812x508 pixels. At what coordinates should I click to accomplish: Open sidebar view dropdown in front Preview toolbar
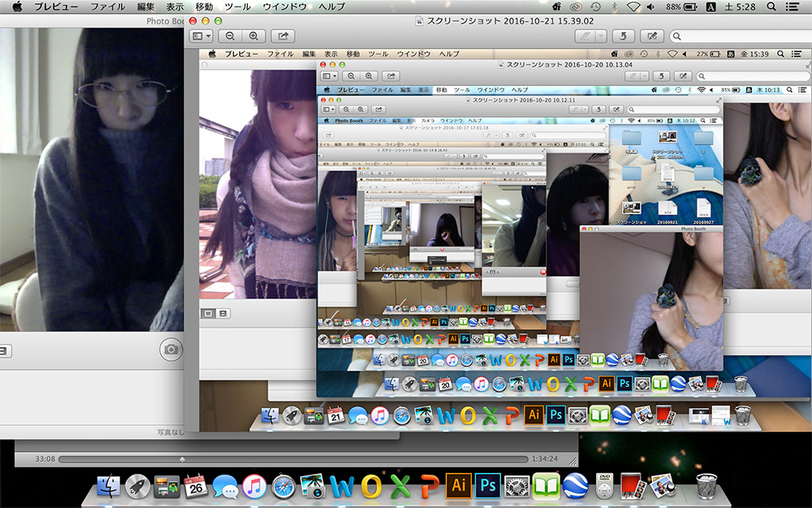click(x=201, y=37)
